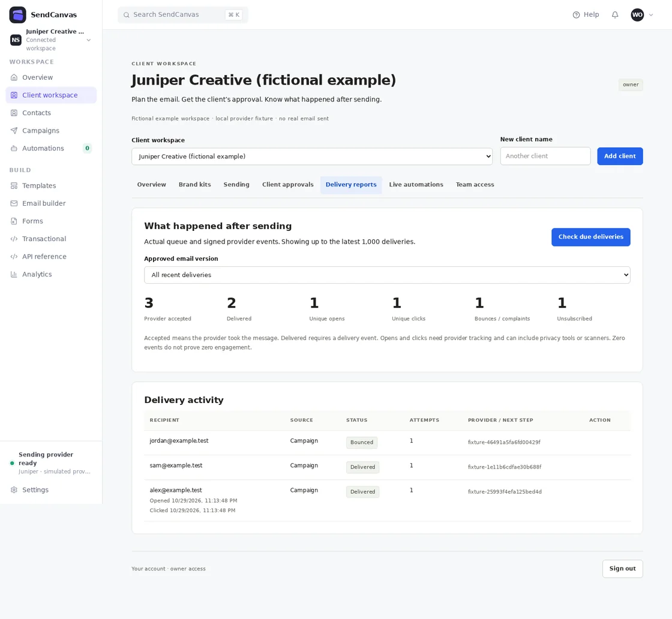Viewport: 672px width, 619px height.
Task: Click recipient jordan@example.test
Action: point(179,441)
